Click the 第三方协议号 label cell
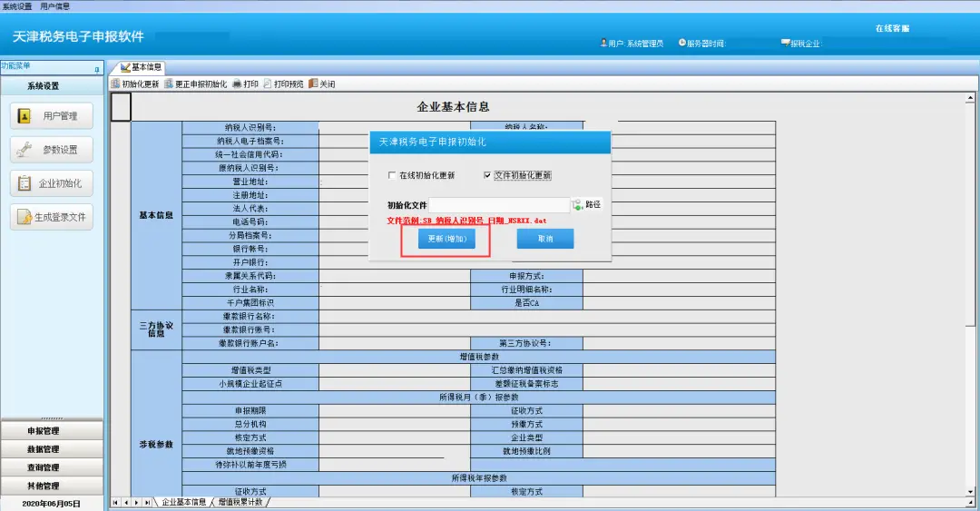Image resolution: width=980 pixels, height=511 pixels. click(x=527, y=343)
